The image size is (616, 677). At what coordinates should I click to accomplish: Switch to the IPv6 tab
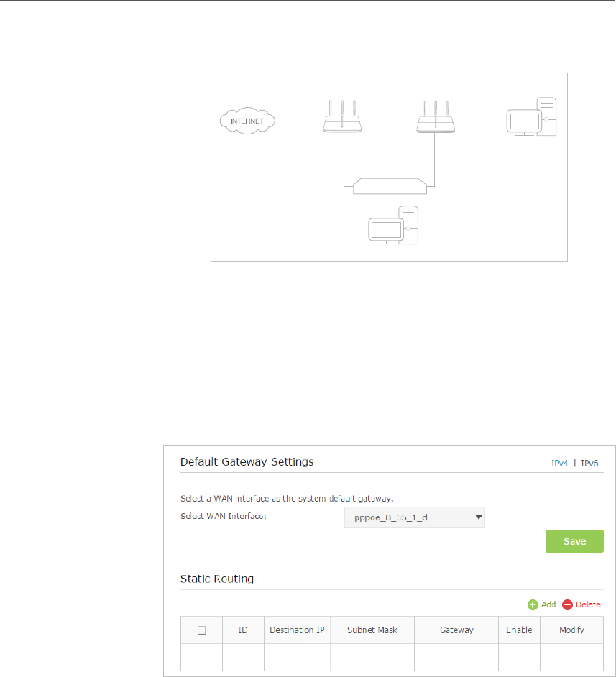589,464
